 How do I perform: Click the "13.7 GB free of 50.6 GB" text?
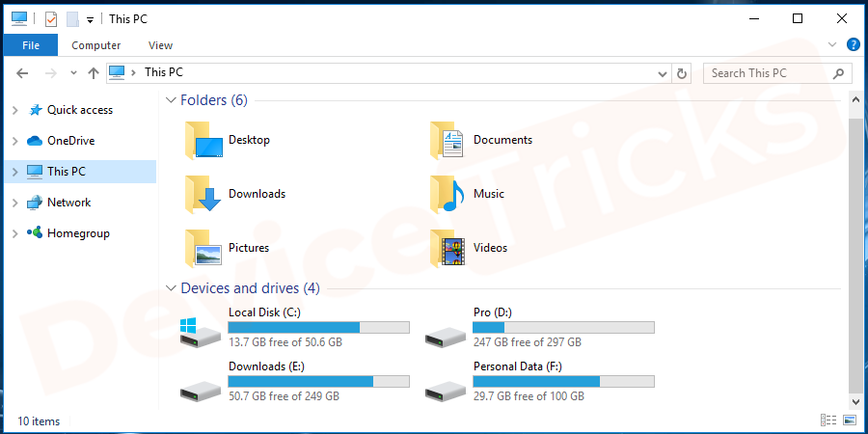tap(285, 342)
